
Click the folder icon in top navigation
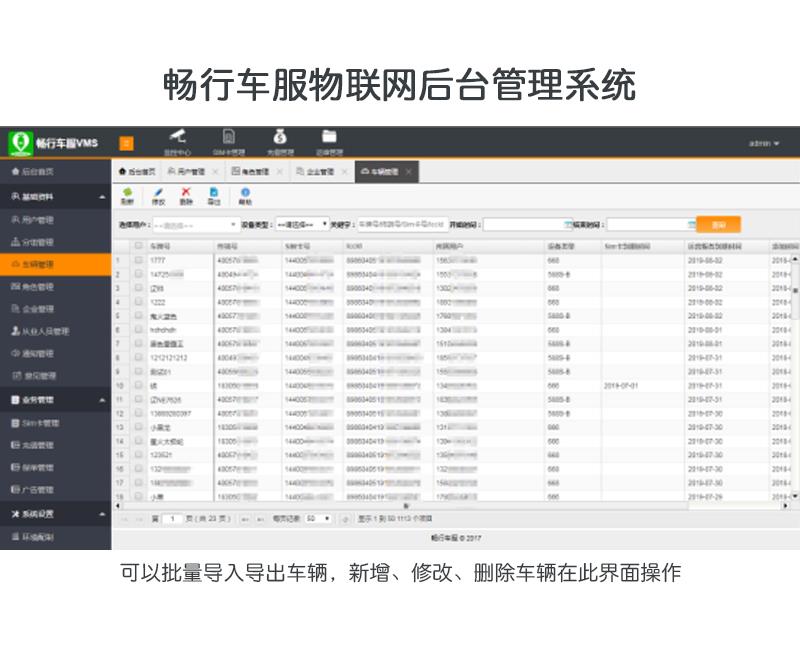tap(329, 139)
